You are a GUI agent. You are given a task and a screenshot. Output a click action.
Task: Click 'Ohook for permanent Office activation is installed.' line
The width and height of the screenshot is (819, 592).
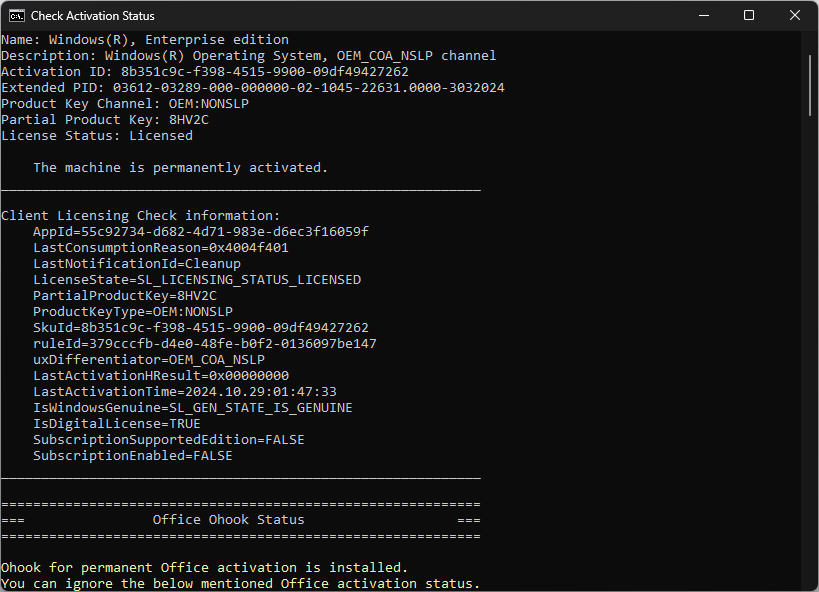click(204, 567)
